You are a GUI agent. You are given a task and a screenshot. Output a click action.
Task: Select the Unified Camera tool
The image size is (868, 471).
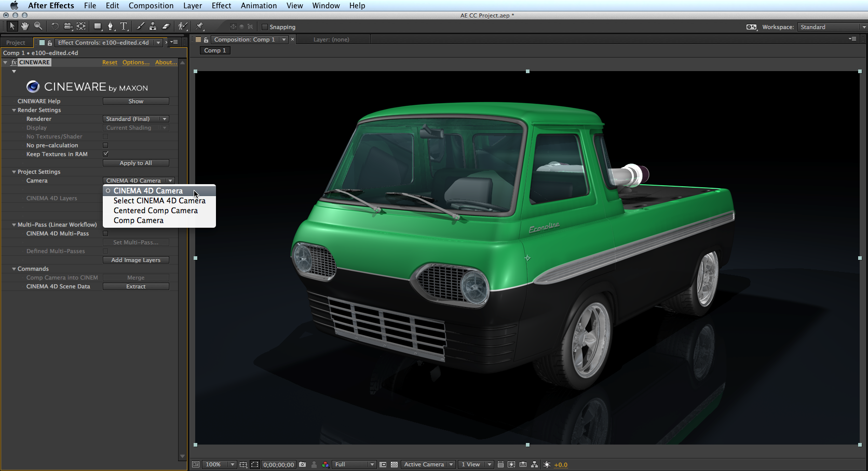click(67, 26)
